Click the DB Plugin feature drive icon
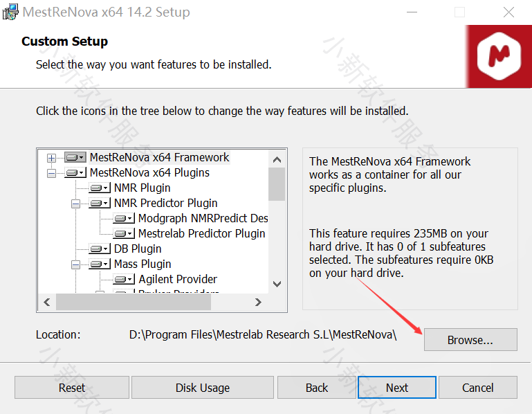This screenshot has width=532, height=414. tap(100, 249)
